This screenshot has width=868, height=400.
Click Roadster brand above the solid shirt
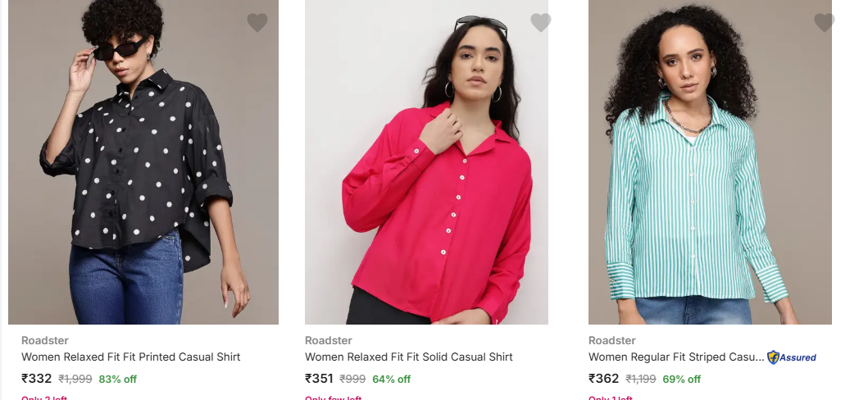coord(329,340)
